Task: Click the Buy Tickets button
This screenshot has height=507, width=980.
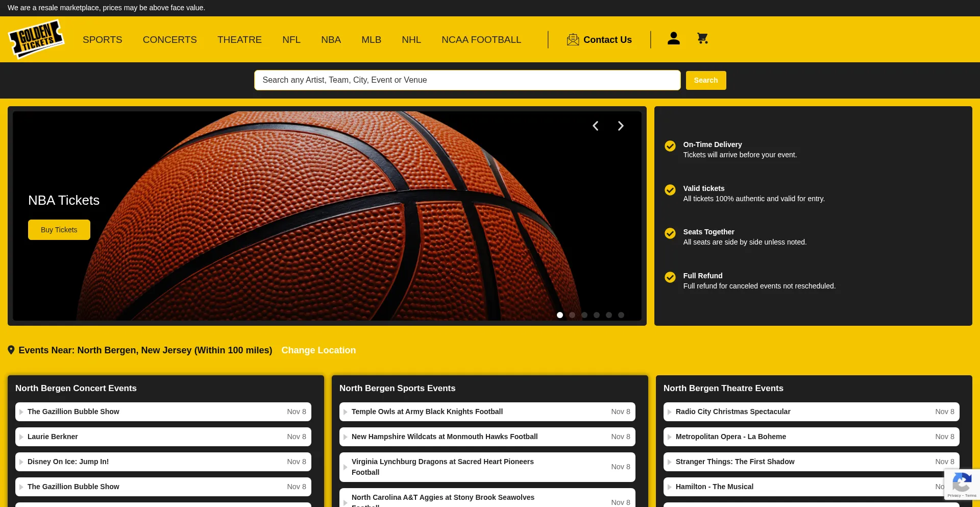Action: 59,230
